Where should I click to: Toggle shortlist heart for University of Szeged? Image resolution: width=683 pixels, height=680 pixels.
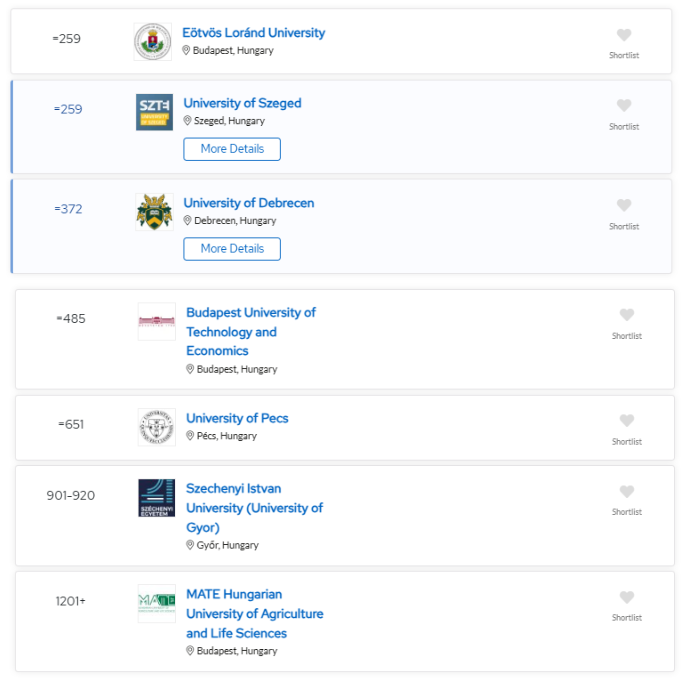[624, 105]
